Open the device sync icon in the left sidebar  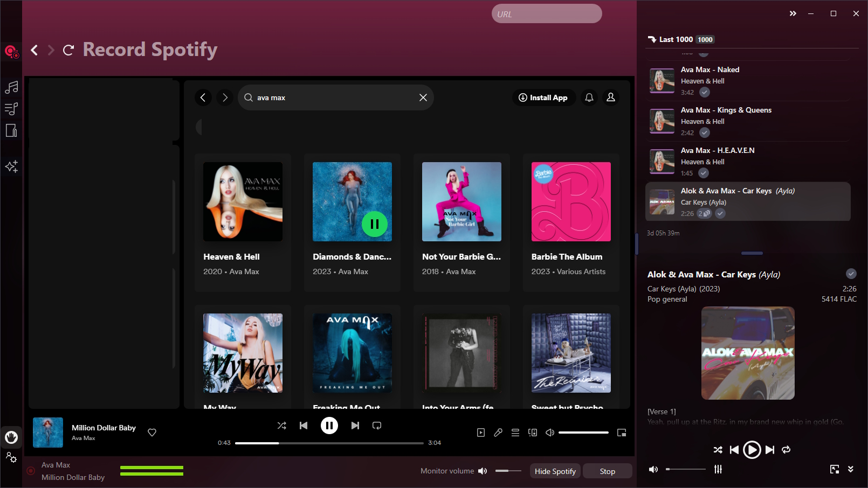tap(11, 130)
